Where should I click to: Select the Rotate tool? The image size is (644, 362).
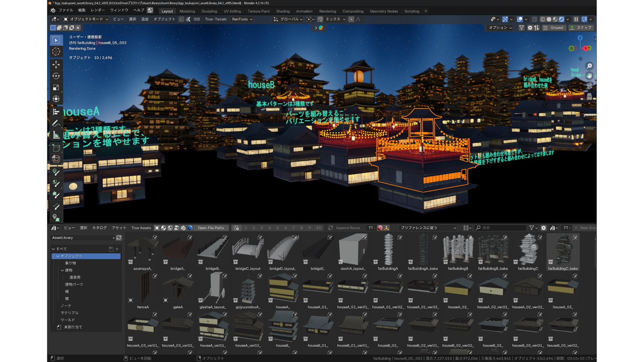point(56,76)
